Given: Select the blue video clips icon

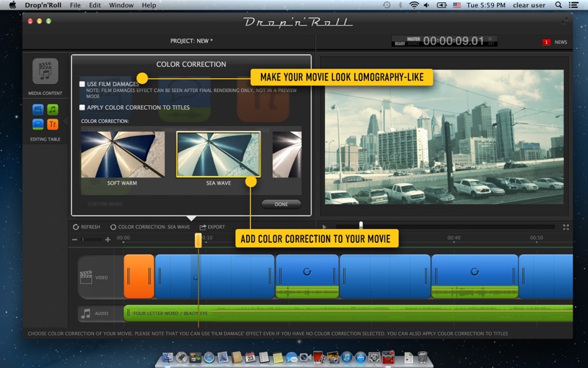Looking at the screenshot, I should pyautogui.click(x=38, y=110).
